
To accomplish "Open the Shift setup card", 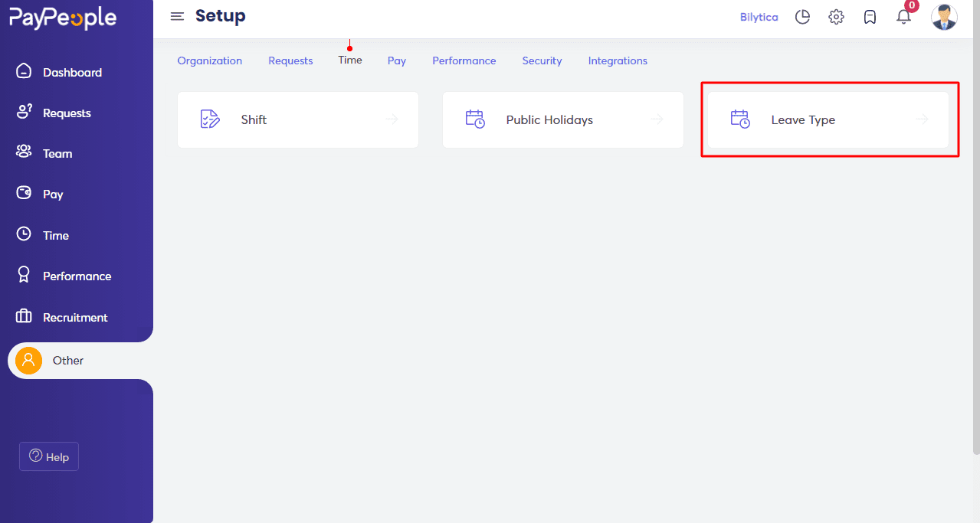I will coord(298,119).
